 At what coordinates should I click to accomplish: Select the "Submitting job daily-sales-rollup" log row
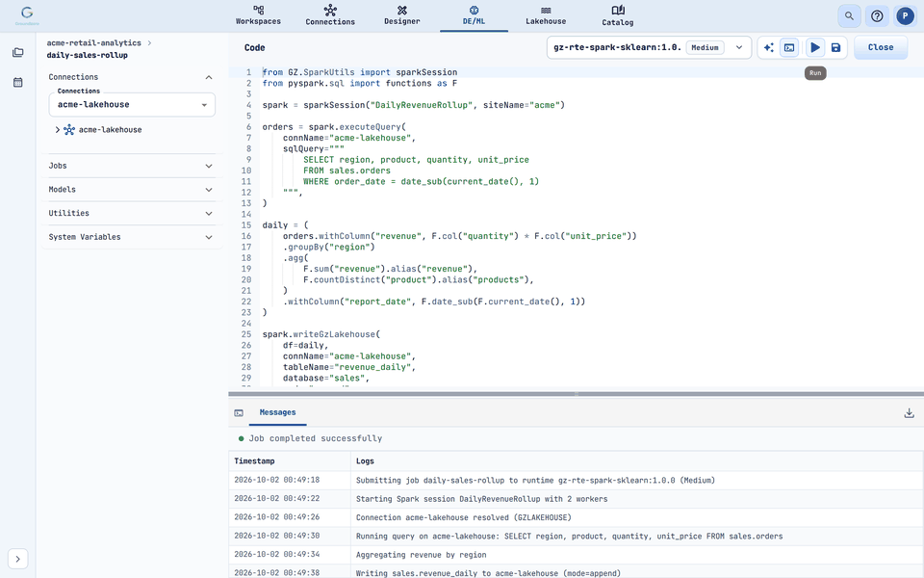click(576, 480)
